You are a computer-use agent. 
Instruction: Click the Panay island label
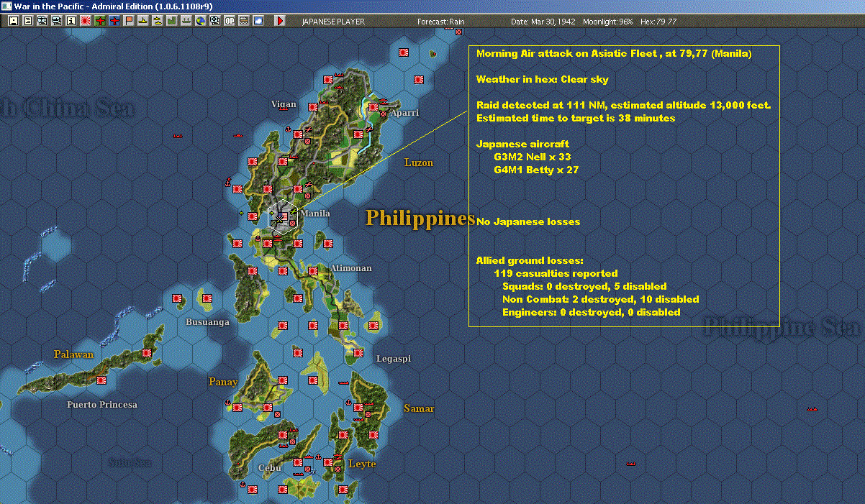click(223, 382)
